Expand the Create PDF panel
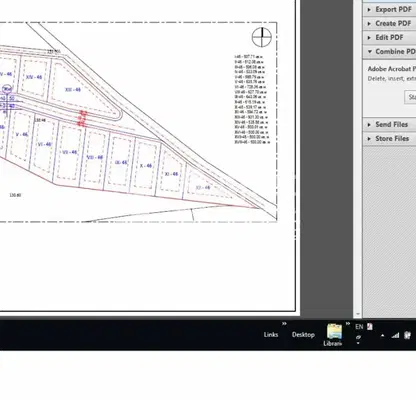Viewport: 416px width, 400px height. (x=389, y=23)
